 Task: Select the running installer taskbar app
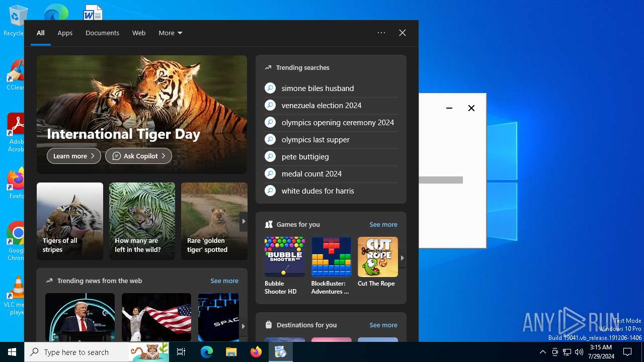point(280,352)
